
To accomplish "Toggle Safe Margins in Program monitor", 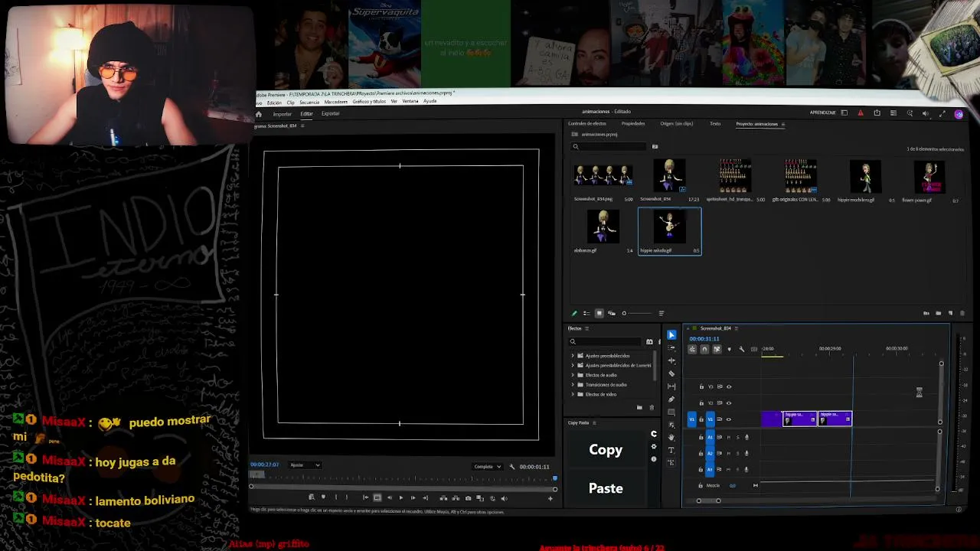I will pos(377,498).
